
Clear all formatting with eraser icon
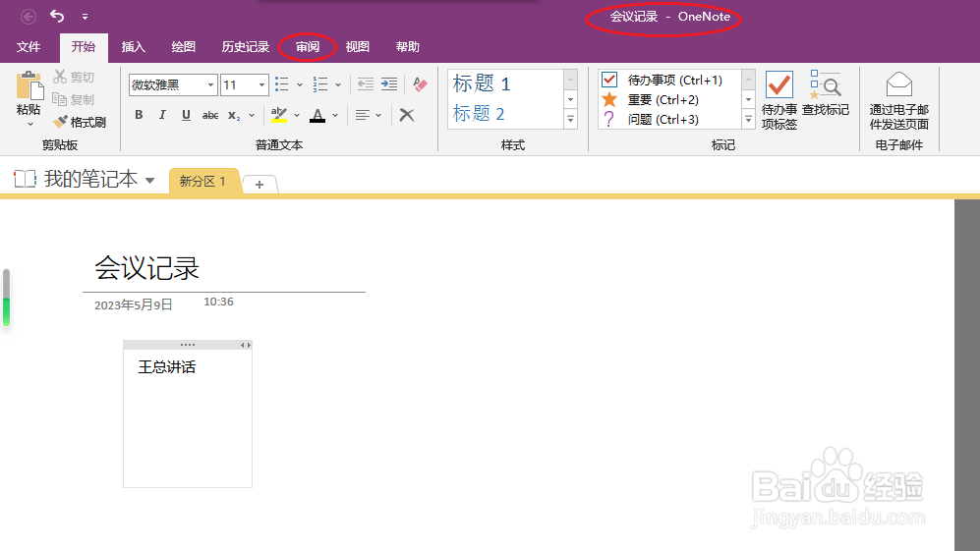[420, 84]
